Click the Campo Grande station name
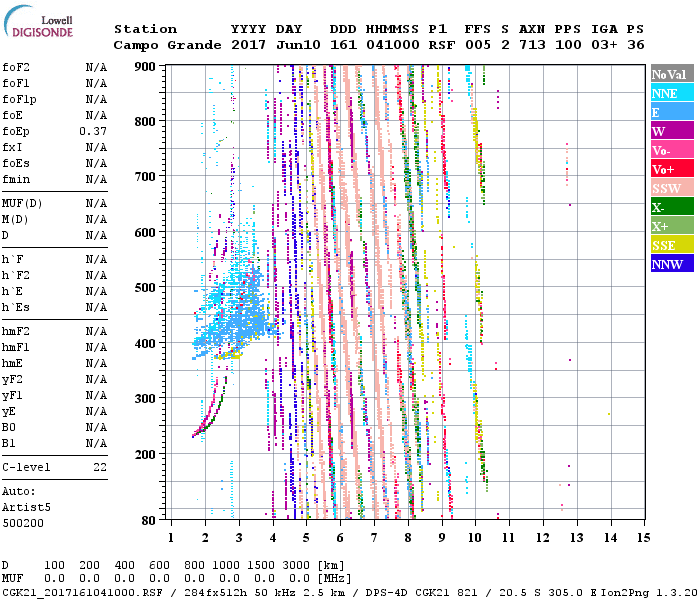700x600 pixels. click(x=167, y=45)
